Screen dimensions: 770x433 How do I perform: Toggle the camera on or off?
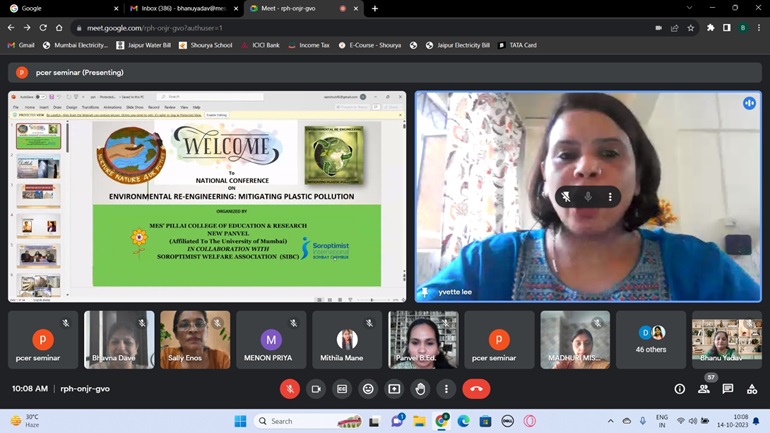(x=316, y=389)
